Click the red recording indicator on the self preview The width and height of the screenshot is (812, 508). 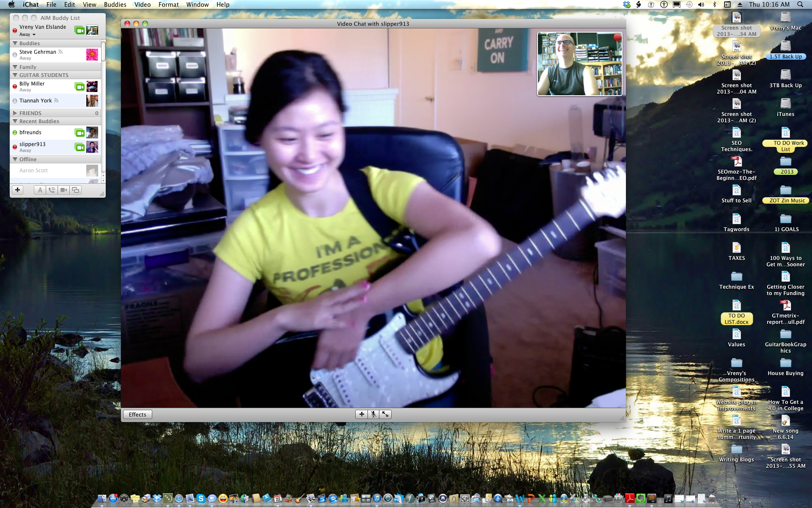[x=617, y=37]
